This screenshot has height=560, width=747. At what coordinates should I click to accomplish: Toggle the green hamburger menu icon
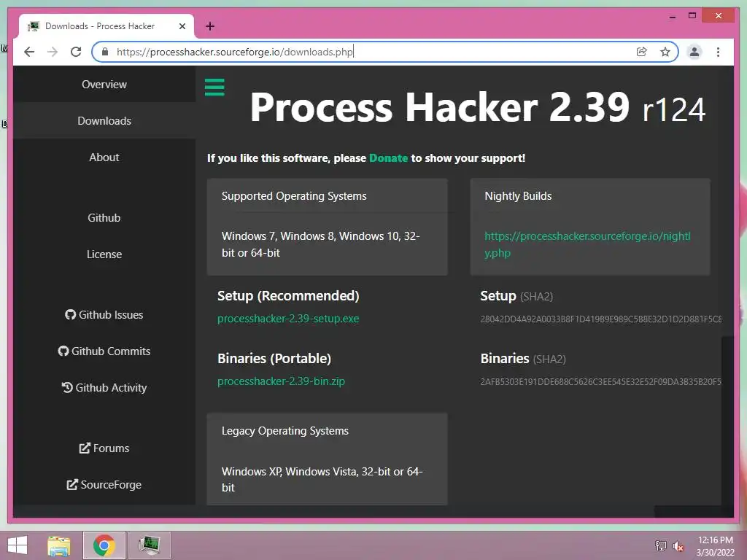click(x=214, y=87)
